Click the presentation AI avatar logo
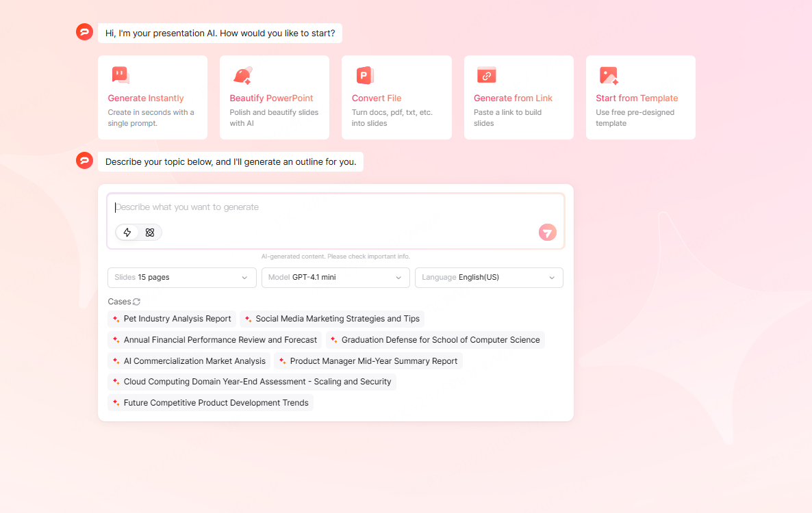 tap(84, 32)
